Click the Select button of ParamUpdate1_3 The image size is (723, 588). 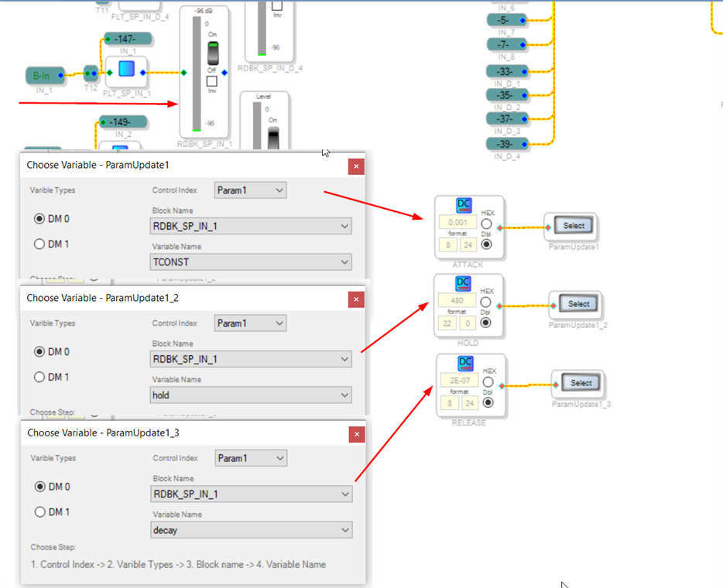(x=581, y=383)
